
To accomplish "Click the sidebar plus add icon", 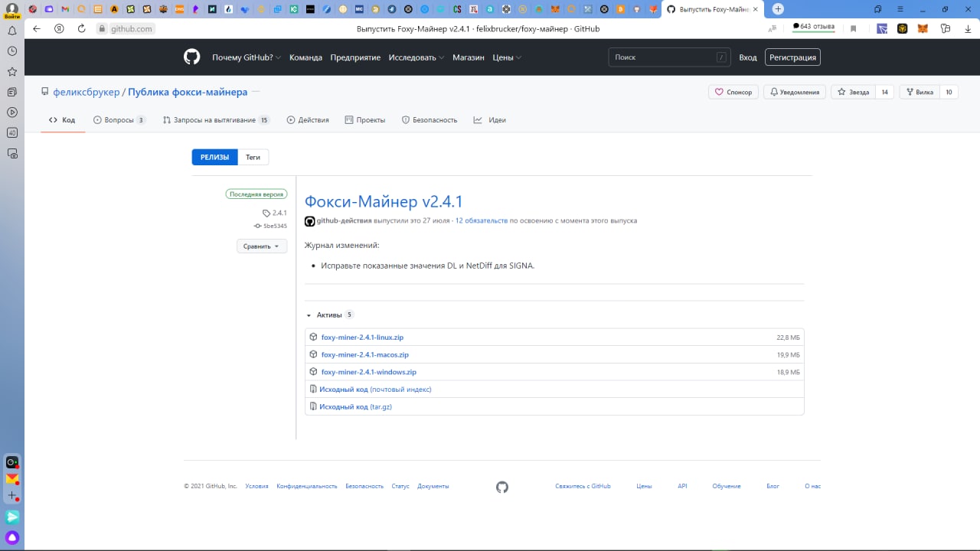I will [x=12, y=497].
